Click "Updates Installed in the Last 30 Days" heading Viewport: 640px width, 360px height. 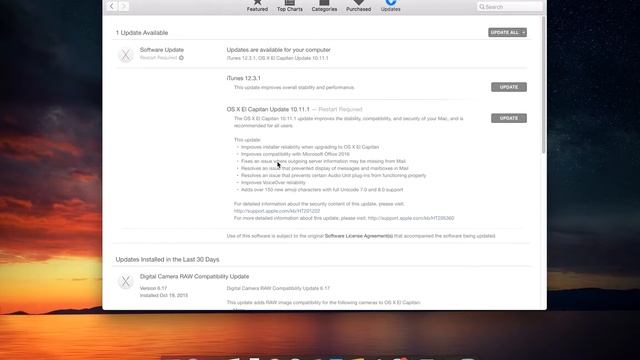point(167,260)
